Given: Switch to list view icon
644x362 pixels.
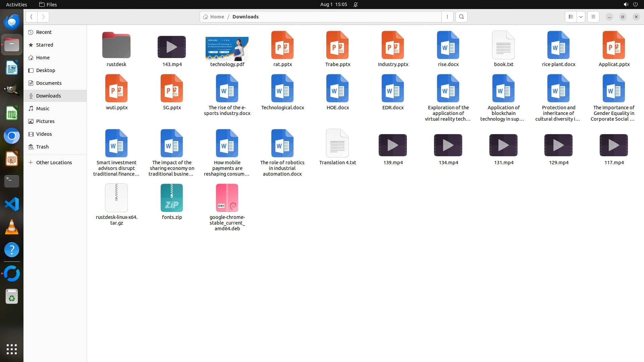Looking at the screenshot, I should point(571,17).
